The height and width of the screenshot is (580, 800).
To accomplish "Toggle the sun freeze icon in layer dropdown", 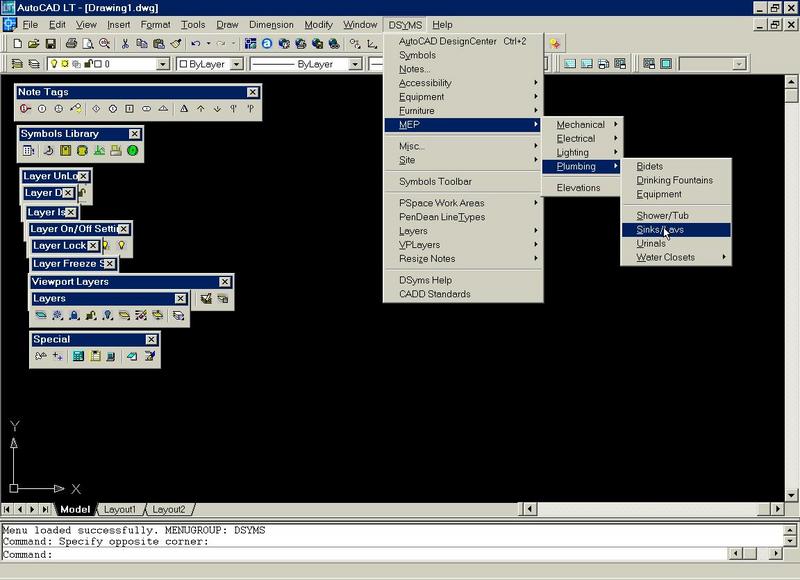I will click(65, 64).
